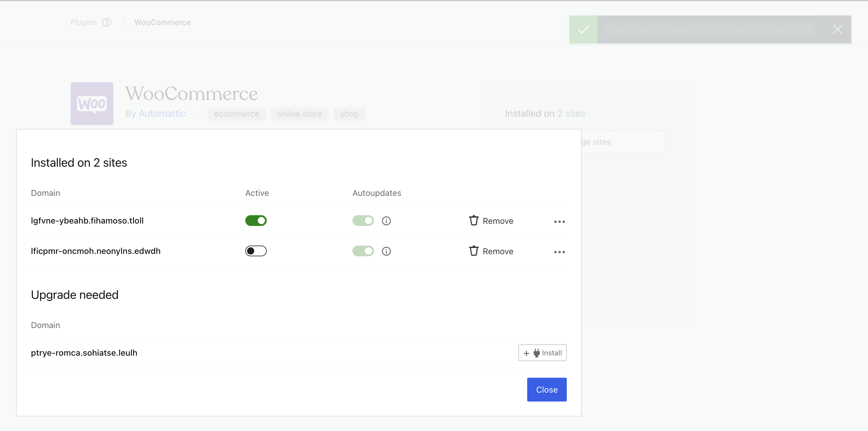Activate plugin on lficpmr-oncmoh.neonylns.edwdh
Image resolution: width=868 pixels, height=431 pixels.
click(x=256, y=251)
